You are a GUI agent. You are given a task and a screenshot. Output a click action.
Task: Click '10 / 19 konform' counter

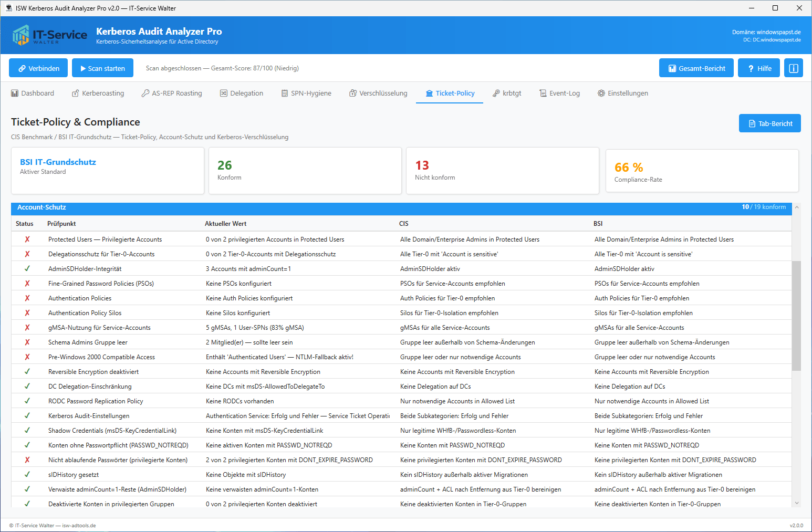764,207
